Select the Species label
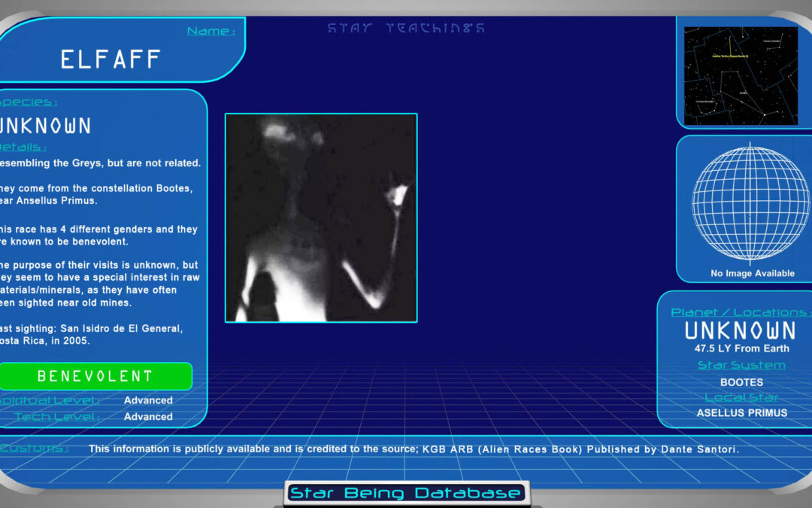Image resolution: width=812 pixels, height=508 pixels. click(29, 102)
